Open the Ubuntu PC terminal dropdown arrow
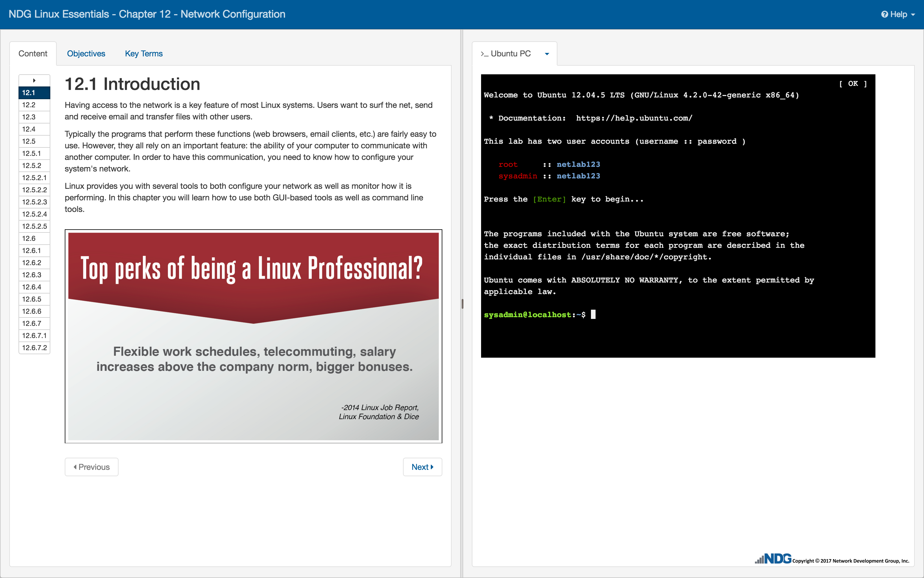 (x=547, y=54)
